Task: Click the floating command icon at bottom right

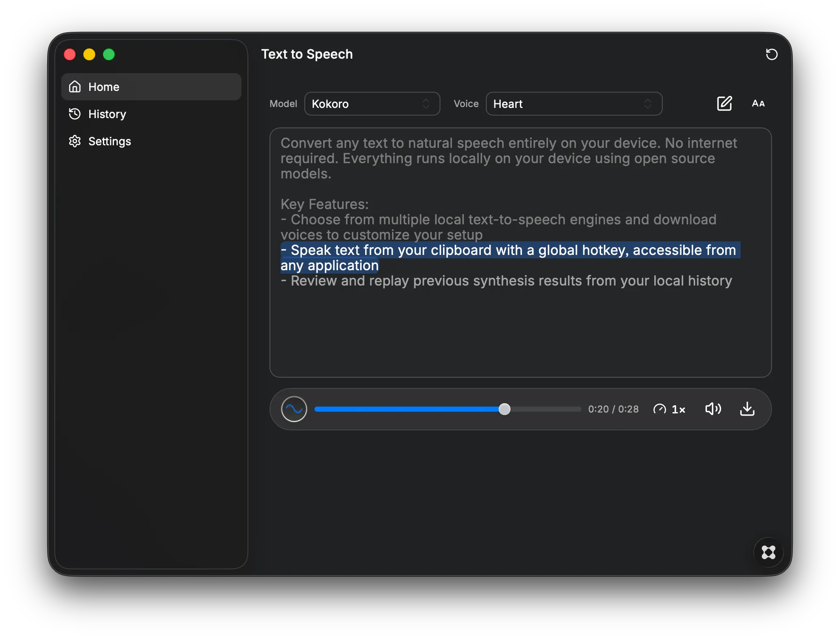Action: (768, 552)
